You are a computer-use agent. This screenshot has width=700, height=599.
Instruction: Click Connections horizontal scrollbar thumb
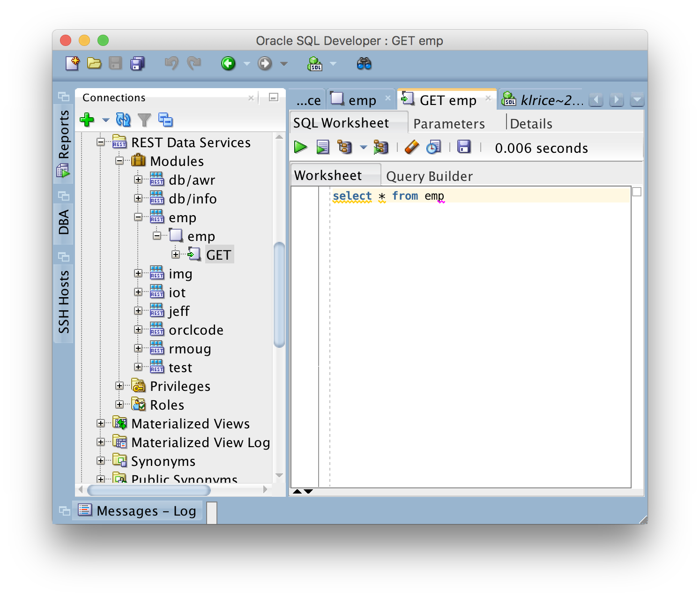149,490
